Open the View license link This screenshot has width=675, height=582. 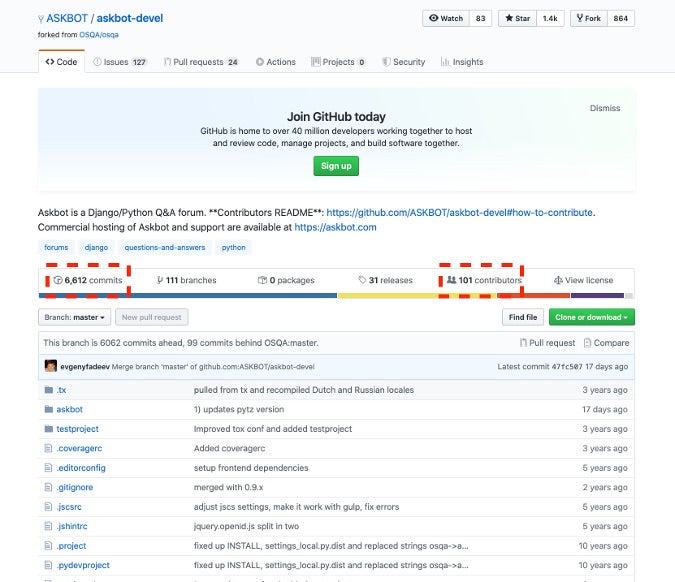pyautogui.click(x=583, y=280)
